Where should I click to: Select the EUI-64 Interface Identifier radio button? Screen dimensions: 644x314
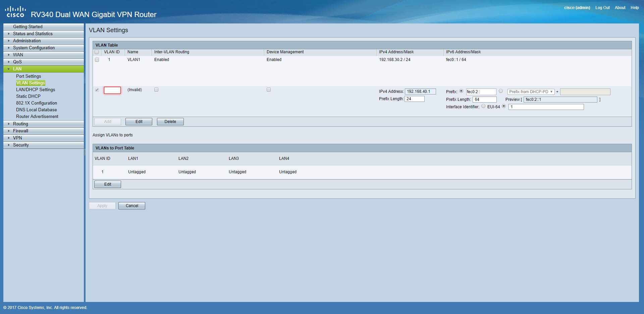[x=483, y=106]
